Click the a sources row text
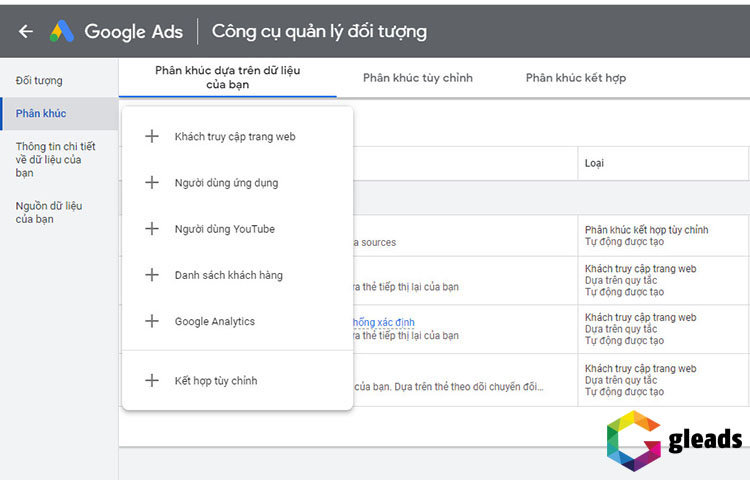 click(375, 242)
